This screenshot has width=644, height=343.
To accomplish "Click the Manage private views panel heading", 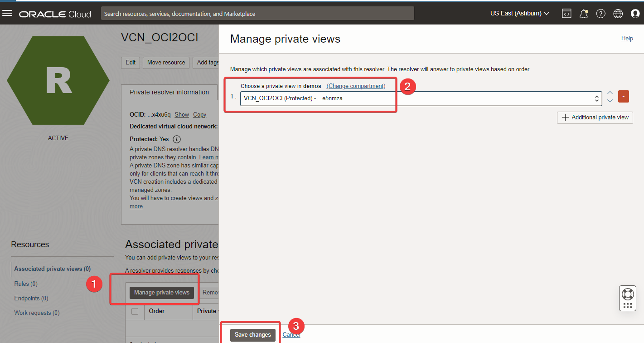I will coord(285,39).
